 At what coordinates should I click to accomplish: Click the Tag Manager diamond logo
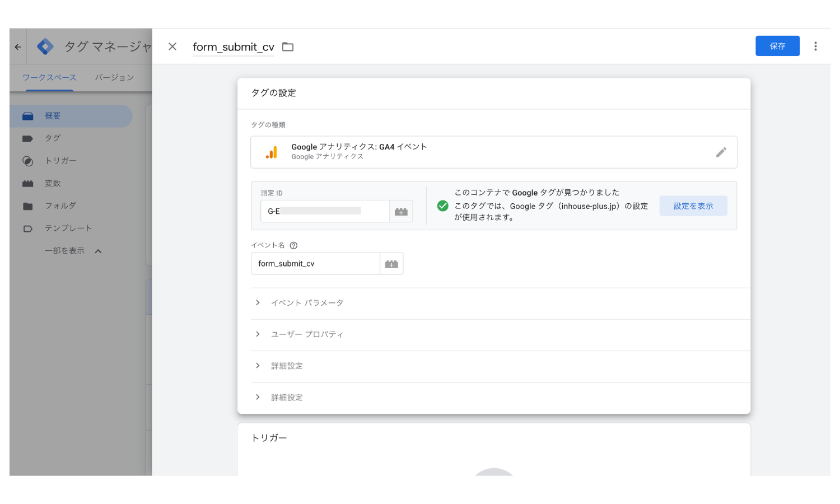45,46
